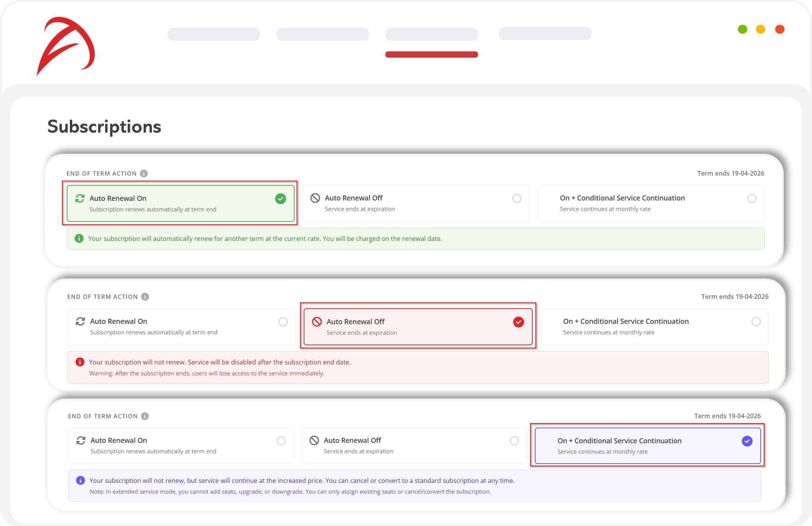This screenshot has width=812, height=526.
Task: Select Auto Renewal On radio in second card
Action: pos(283,322)
